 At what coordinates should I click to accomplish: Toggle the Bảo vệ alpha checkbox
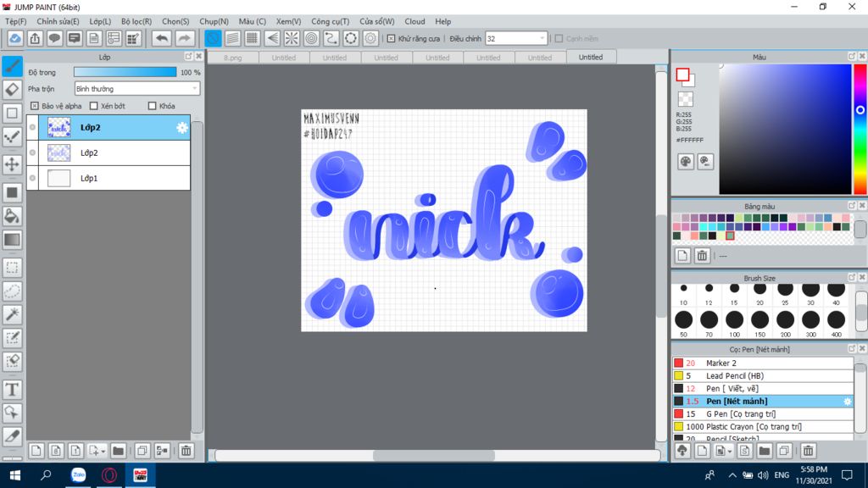click(x=34, y=106)
